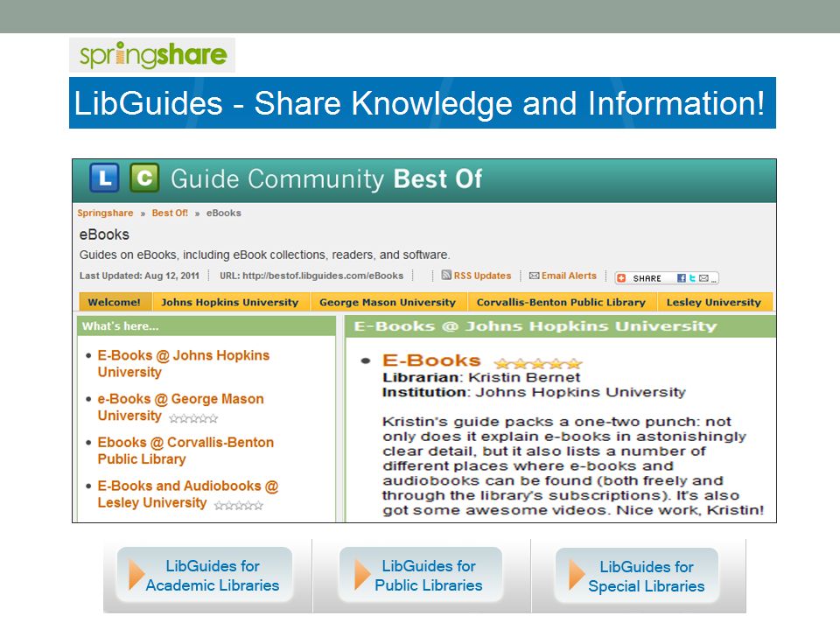The height and width of the screenshot is (630, 840).
Task: Share by email in the share bar
Action: click(703, 278)
